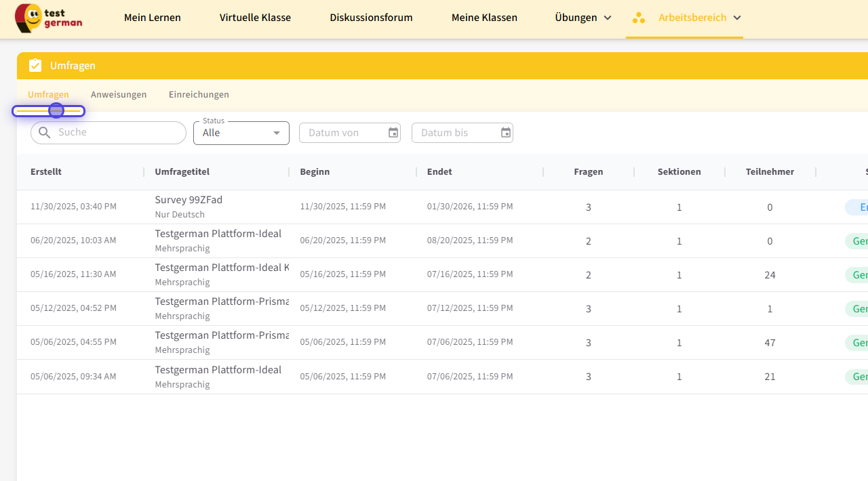The image size is (868, 481).
Task: Navigate to Meine Klassen
Action: (x=484, y=18)
